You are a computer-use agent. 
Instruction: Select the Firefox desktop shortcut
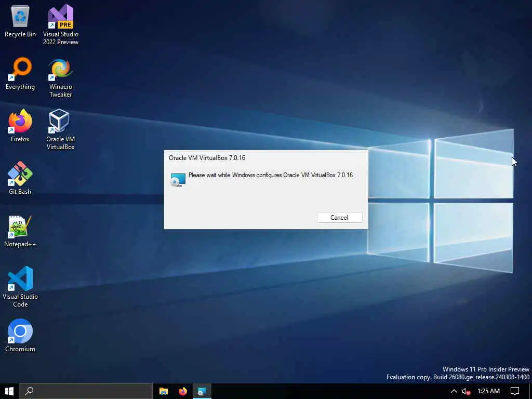(20, 126)
